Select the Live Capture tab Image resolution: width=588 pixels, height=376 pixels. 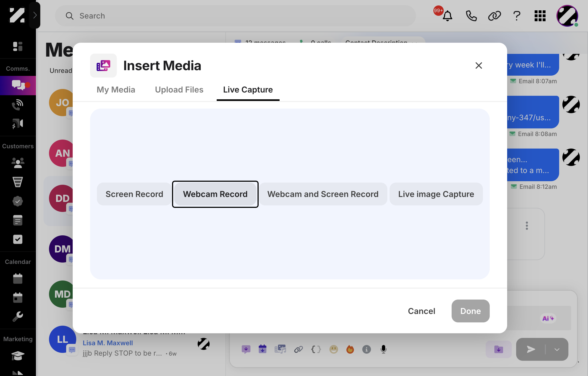click(x=248, y=90)
